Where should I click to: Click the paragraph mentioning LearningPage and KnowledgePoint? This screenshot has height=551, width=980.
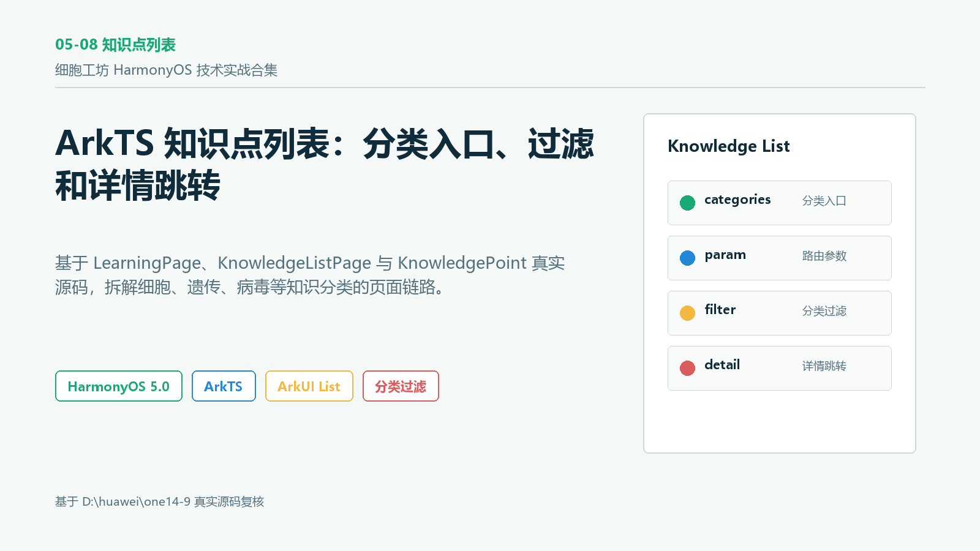pos(310,275)
